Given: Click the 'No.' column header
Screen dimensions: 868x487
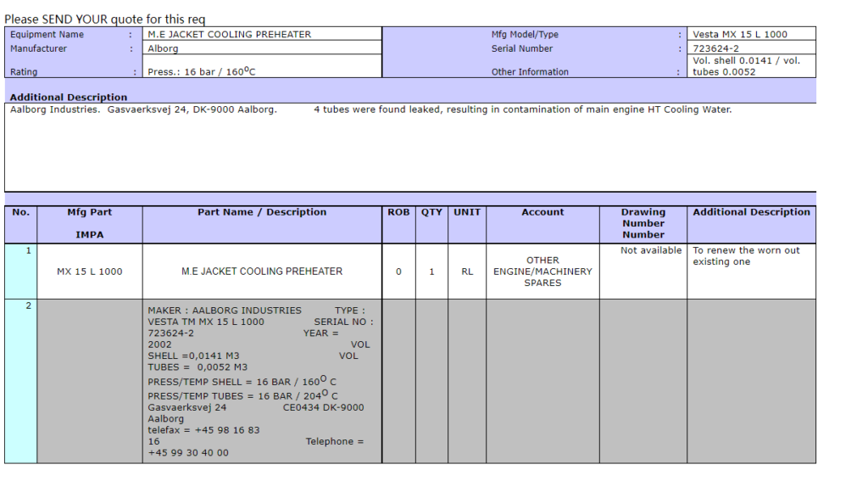Looking at the screenshot, I should click(21, 212).
